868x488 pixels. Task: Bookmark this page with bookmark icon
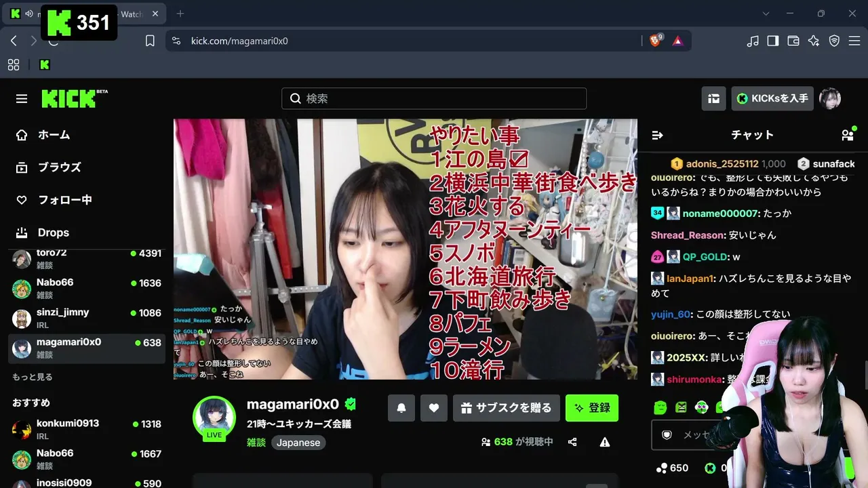pos(150,41)
